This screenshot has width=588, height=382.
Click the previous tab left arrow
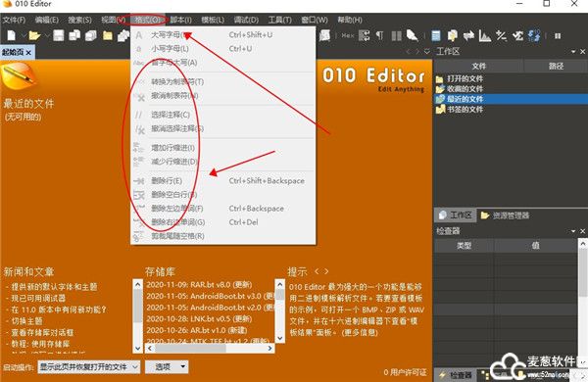click(x=409, y=51)
